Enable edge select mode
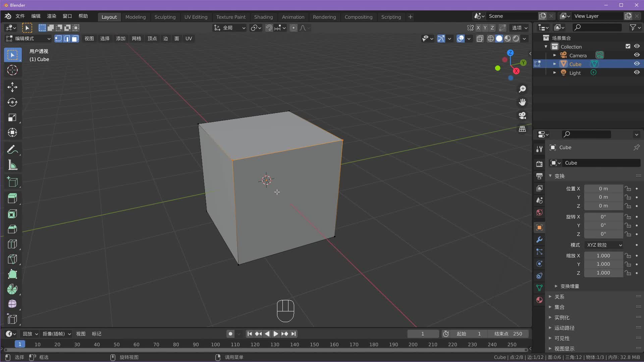The width and height of the screenshot is (644, 362). (67, 39)
